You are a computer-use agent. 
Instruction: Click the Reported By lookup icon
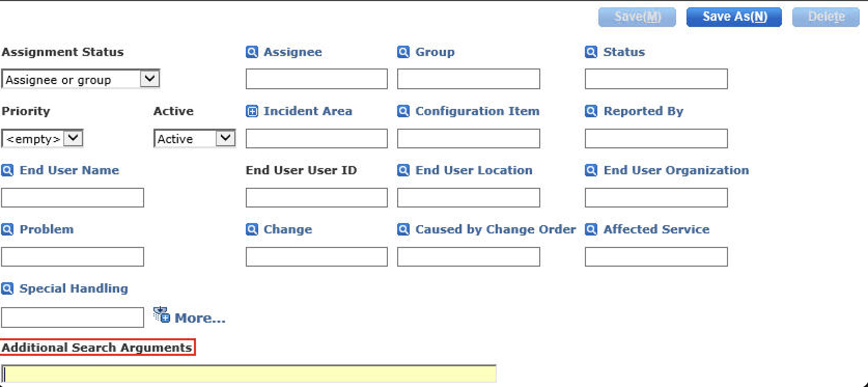click(591, 111)
